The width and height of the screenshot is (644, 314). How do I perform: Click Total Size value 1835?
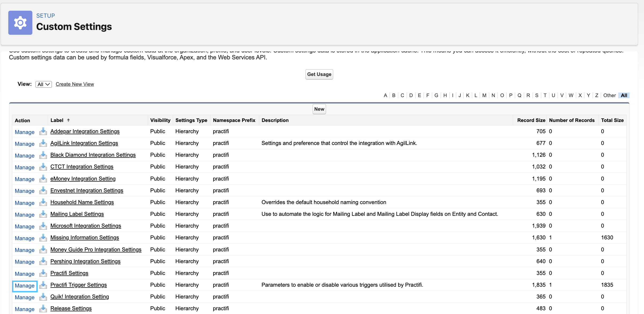pyautogui.click(x=607, y=285)
